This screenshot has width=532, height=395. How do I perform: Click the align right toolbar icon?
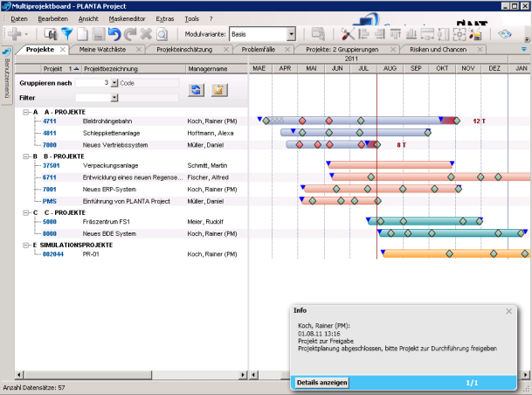(x=380, y=34)
